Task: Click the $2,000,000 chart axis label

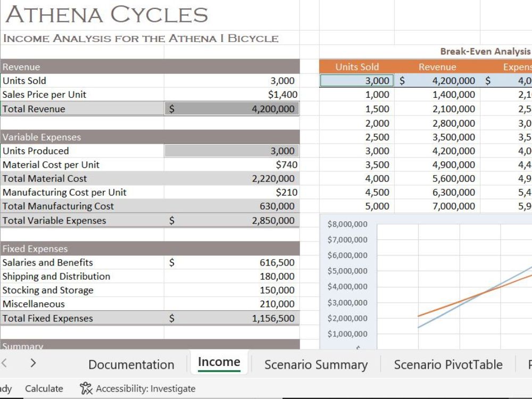Action: [x=347, y=318]
